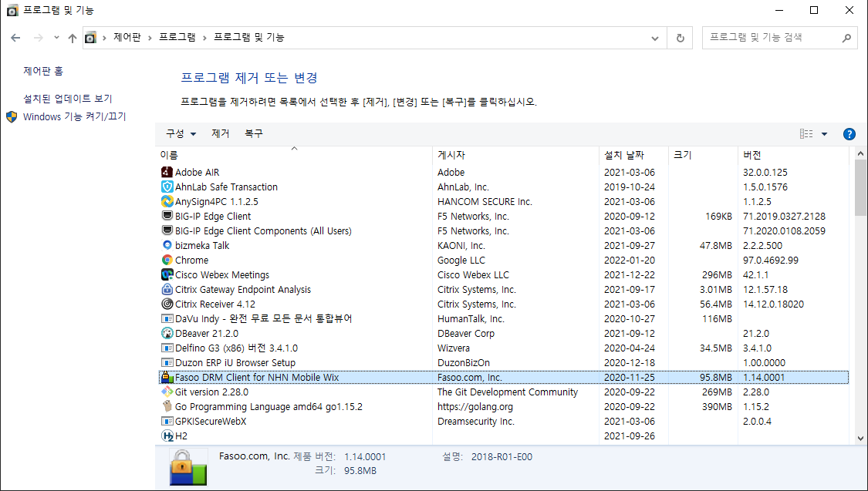Image resolution: width=868 pixels, height=491 pixels.
Task: Click the Fasoo DRM Client padlock icon in the list
Action: pos(167,377)
